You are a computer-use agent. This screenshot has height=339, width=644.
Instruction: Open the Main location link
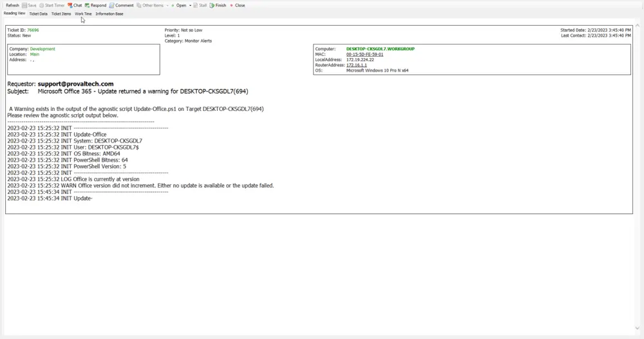[x=35, y=54]
